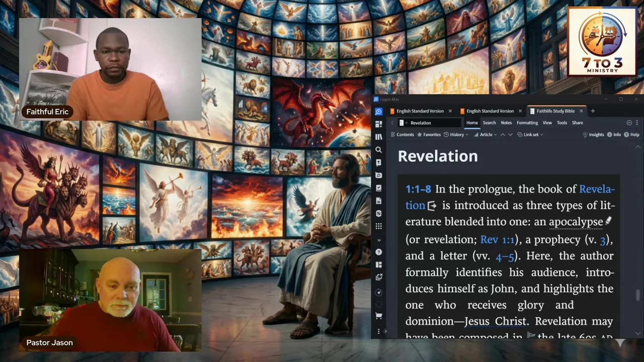Open the checklist icon in sidebar
Viewport: 644px width, 362px height.
click(379, 188)
